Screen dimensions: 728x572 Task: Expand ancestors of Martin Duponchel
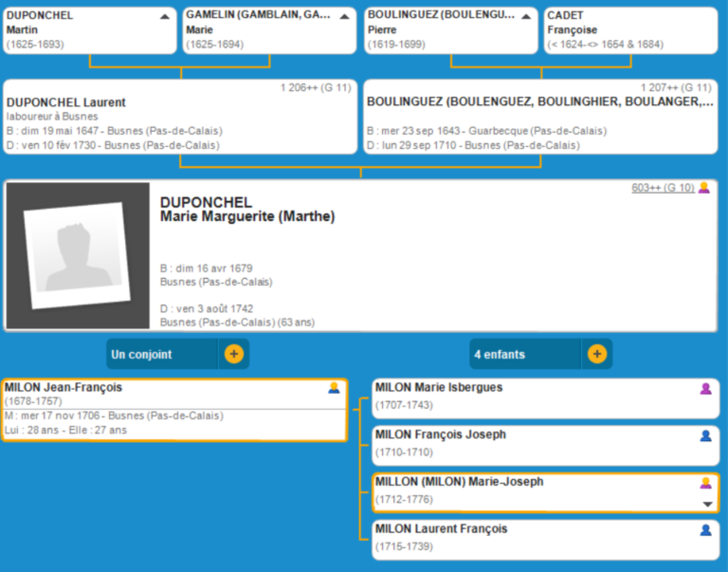(x=165, y=16)
